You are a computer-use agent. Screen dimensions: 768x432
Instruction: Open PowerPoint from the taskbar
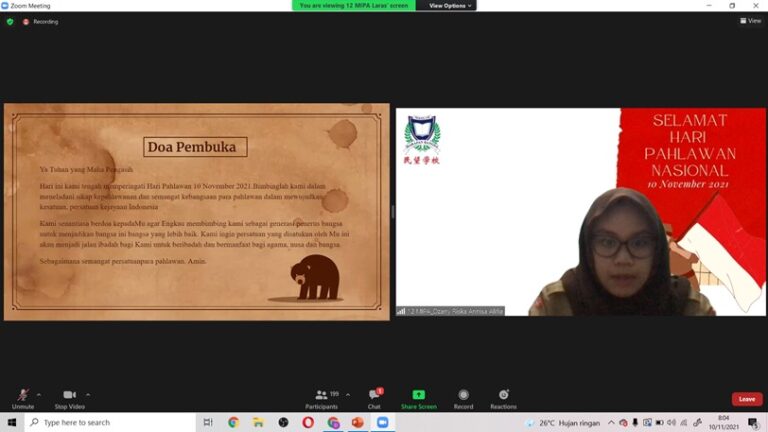[357, 423]
